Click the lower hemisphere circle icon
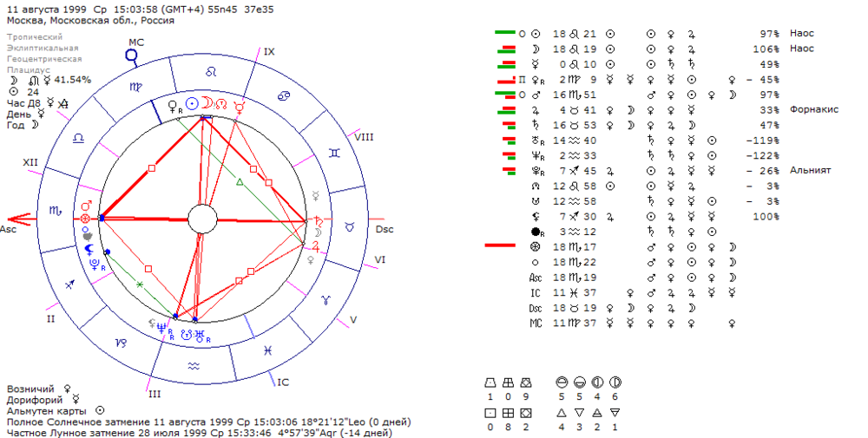This screenshot has width=868, height=438. [579, 382]
